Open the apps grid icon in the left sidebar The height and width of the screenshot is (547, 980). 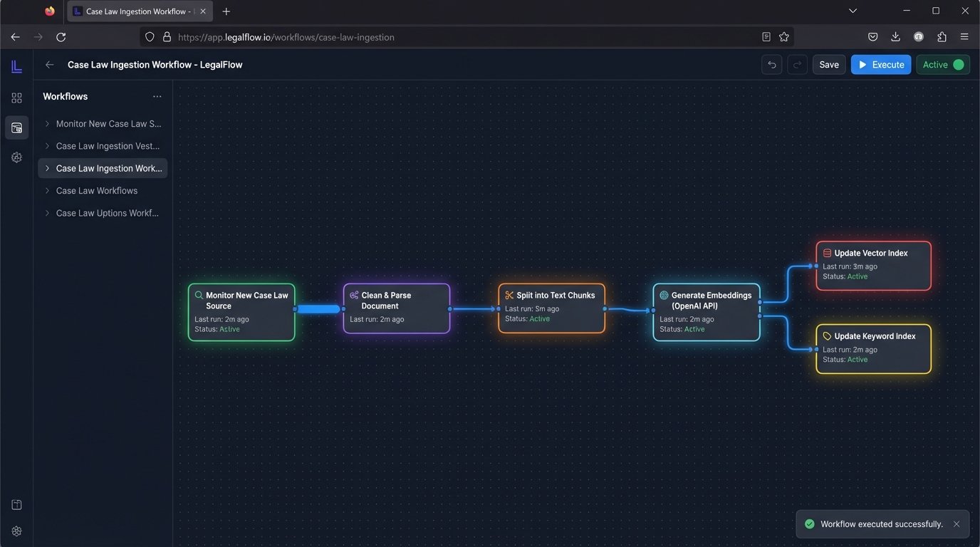coord(16,98)
